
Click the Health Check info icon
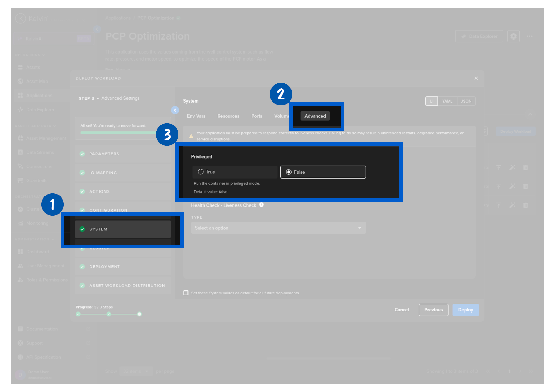pyautogui.click(x=261, y=205)
